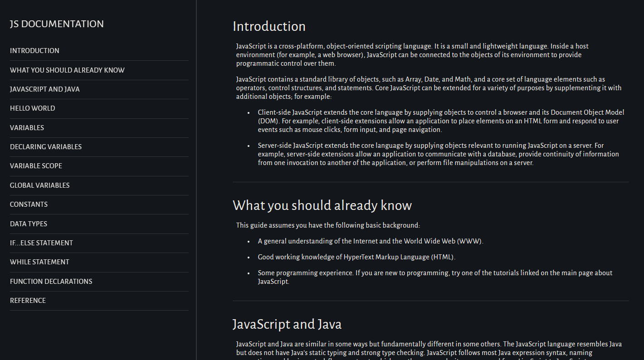Click the Variables sidebar link
644x360 pixels.
point(27,128)
